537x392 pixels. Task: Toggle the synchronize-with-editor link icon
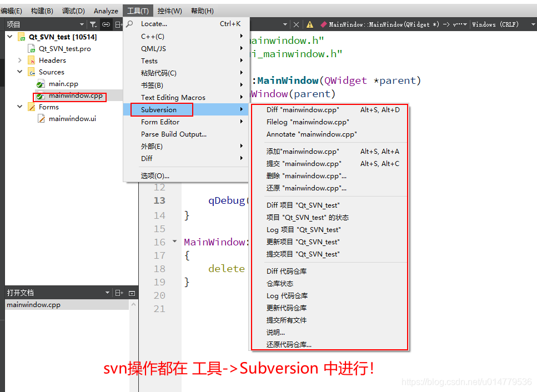tap(106, 24)
